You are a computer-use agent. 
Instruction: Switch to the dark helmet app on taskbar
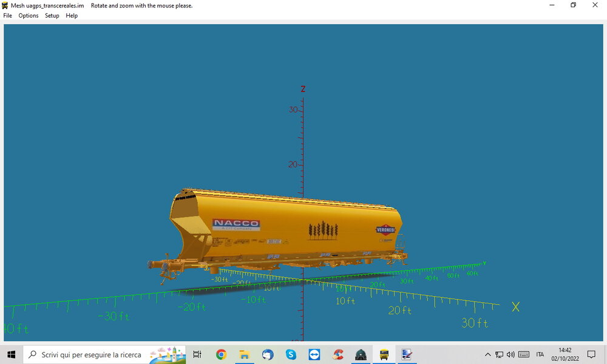click(361, 354)
